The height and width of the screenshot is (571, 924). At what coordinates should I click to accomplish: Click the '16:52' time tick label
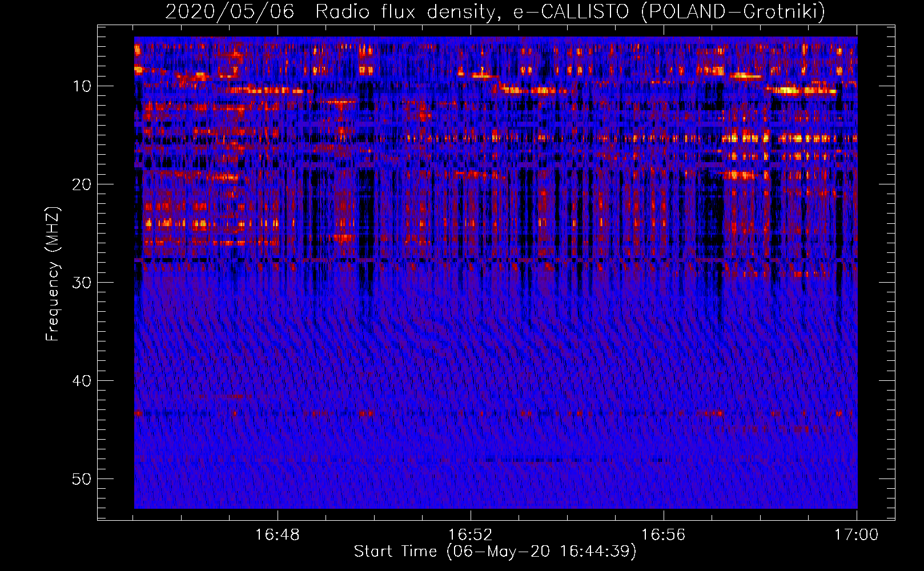point(471,535)
